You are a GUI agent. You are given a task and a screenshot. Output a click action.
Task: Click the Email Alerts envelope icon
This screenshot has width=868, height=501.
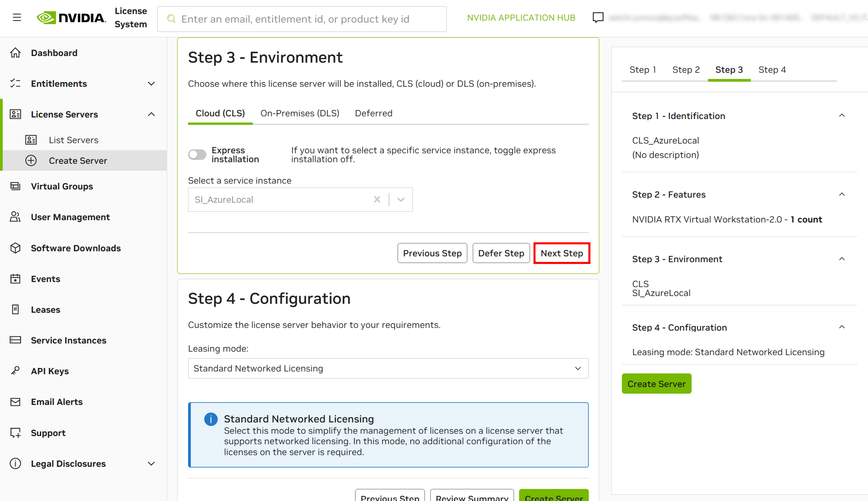click(15, 402)
